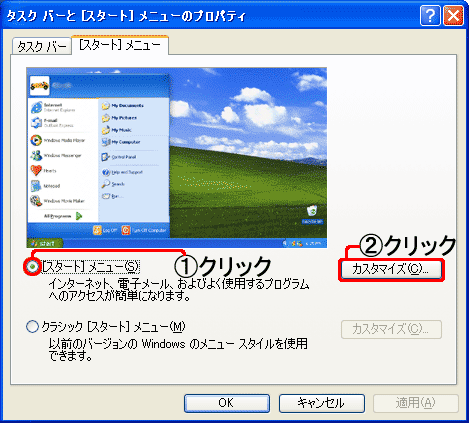Close the properties dialog with the red X
The height and width of the screenshot is (423, 469).
453,15
